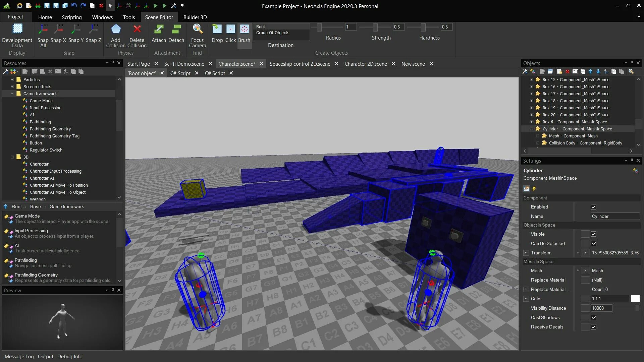Collapse the Game framework folder

pos(12,94)
